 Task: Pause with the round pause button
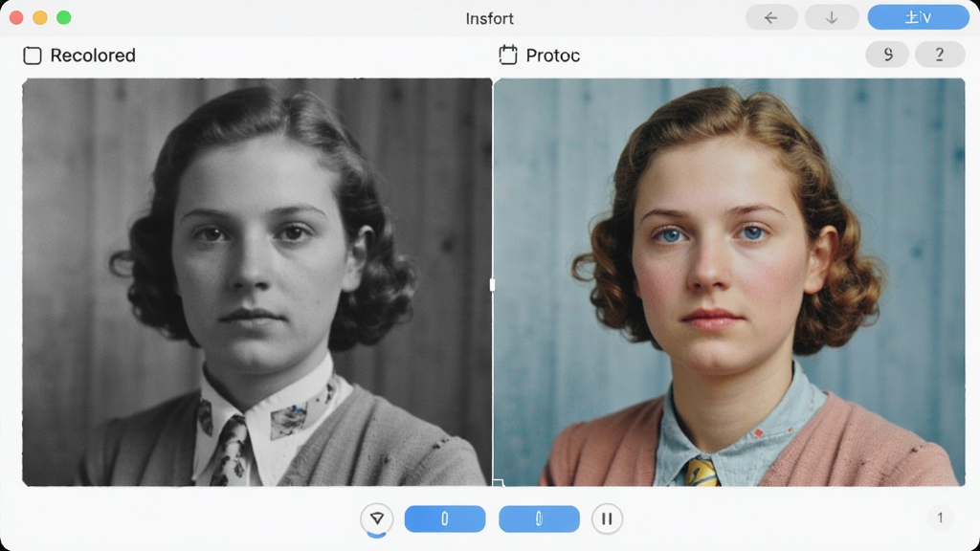tap(607, 518)
